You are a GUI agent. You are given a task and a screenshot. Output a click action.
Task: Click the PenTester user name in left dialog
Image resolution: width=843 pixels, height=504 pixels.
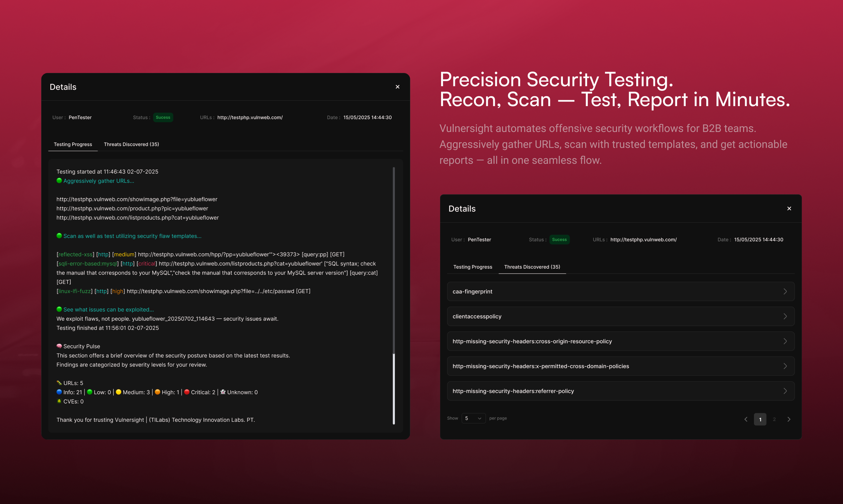pos(80,117)
